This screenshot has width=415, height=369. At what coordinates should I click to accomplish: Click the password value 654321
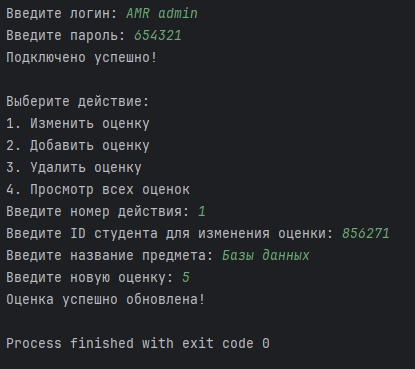point(158,35)
